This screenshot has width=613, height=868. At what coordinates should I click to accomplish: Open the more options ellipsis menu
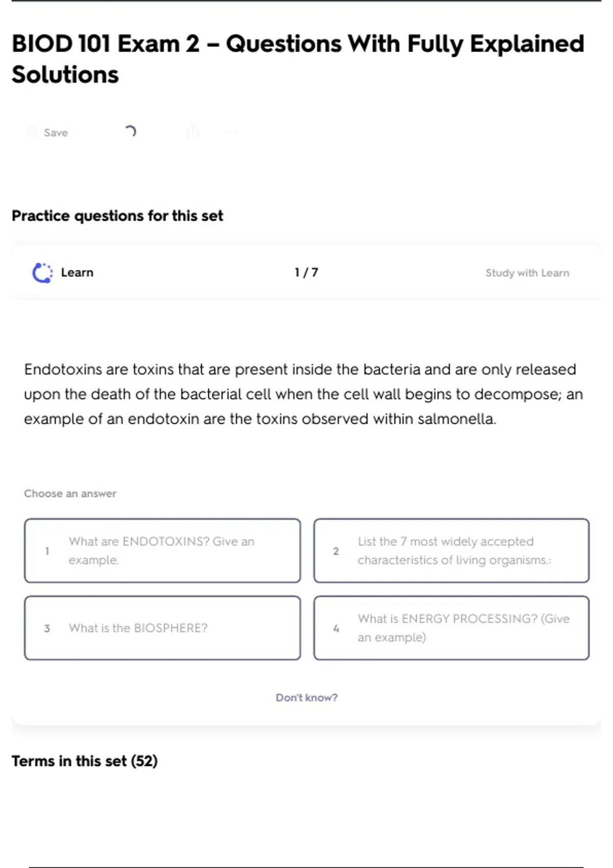click(230, 132)
